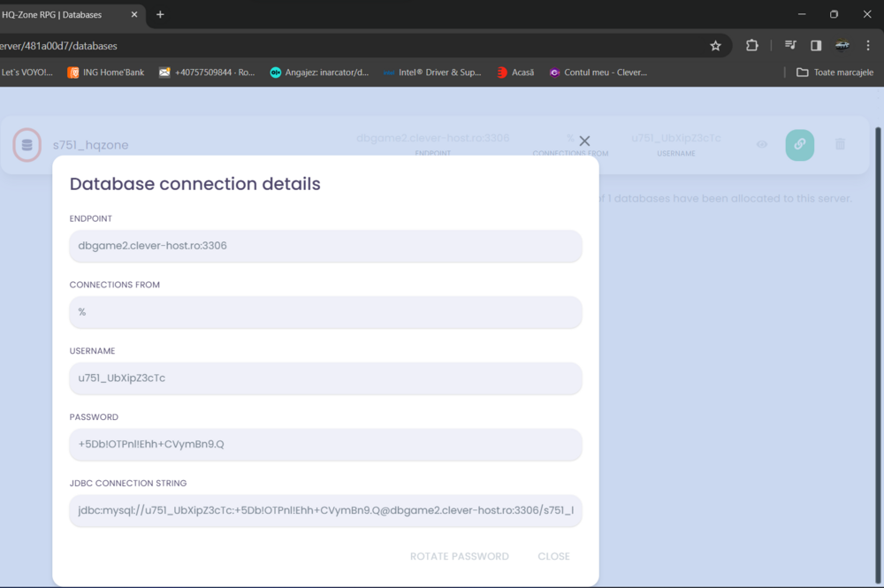
Task: Click the Rotate Password button
Action: (x=460, y=556)
